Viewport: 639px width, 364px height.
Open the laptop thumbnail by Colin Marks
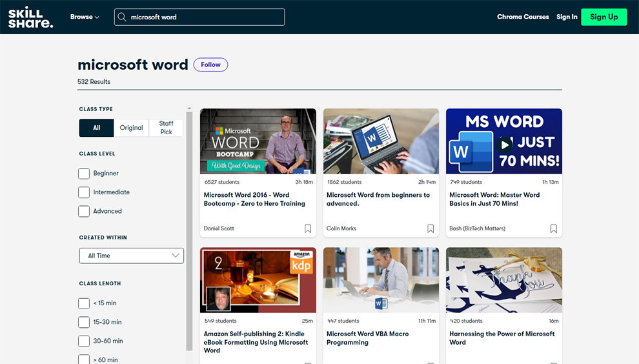pyautogui.click(x=381, y=141)
